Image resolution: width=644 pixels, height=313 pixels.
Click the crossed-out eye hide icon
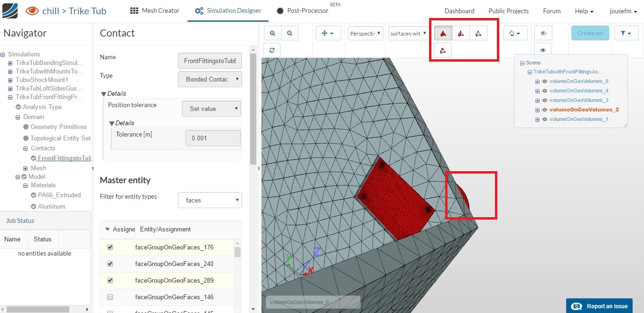click(x=543, y=33)
